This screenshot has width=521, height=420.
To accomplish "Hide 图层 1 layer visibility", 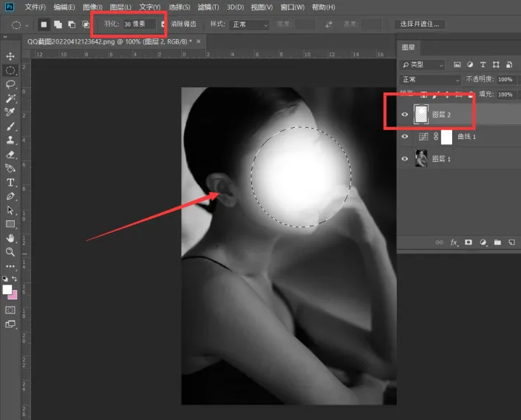I will pos(405,159).
